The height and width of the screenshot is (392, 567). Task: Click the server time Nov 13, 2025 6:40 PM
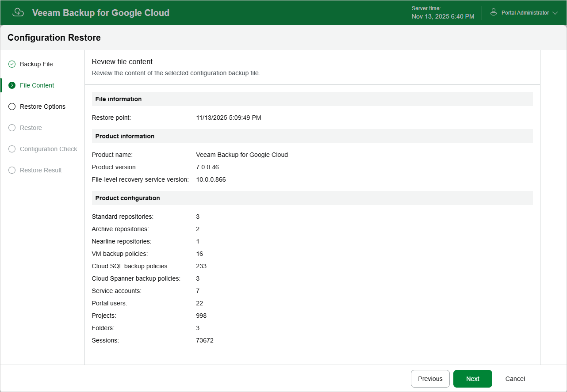tap(443, 16)
